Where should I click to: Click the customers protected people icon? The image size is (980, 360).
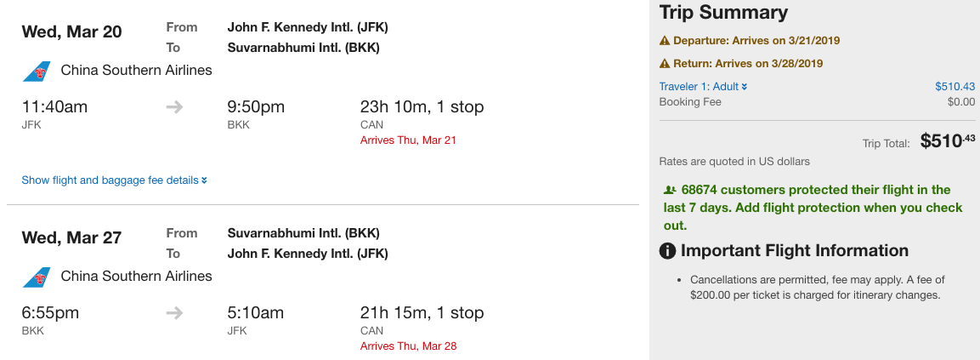[x=670, y=190]
